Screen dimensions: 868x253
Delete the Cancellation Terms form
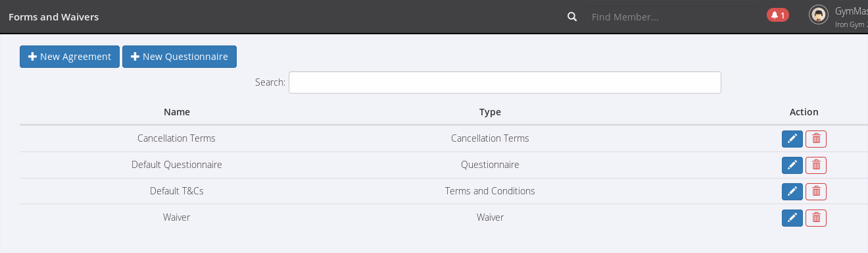[816, 138]
